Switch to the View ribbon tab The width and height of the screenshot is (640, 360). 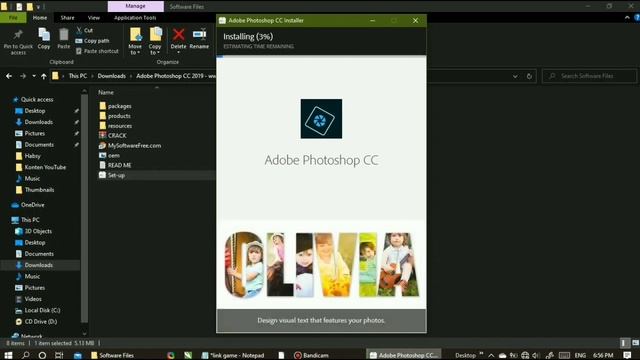tap(93, 18)
